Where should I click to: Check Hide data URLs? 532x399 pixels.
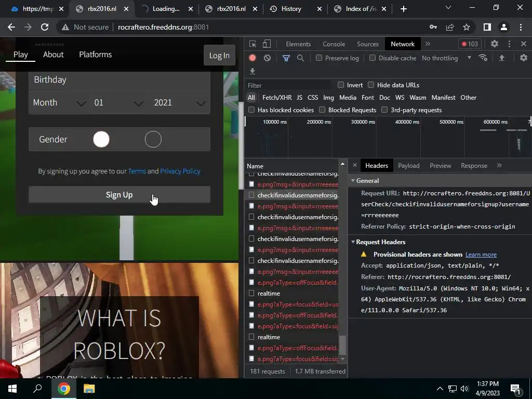pos(371,85)
